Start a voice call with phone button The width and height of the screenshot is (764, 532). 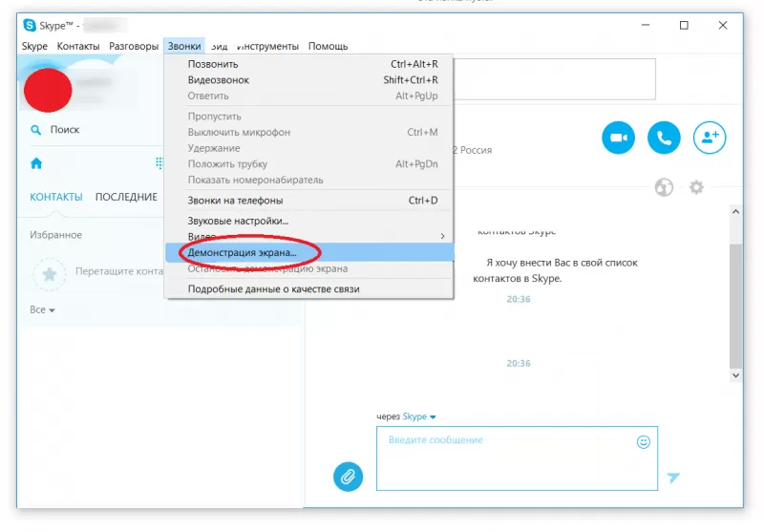(664, 138)
